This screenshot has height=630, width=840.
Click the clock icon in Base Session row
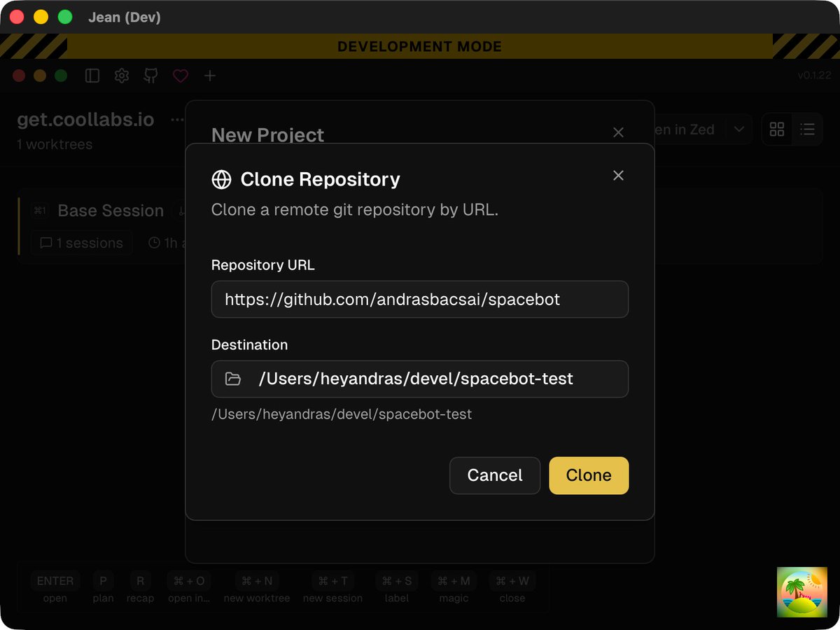click(155, 243)
